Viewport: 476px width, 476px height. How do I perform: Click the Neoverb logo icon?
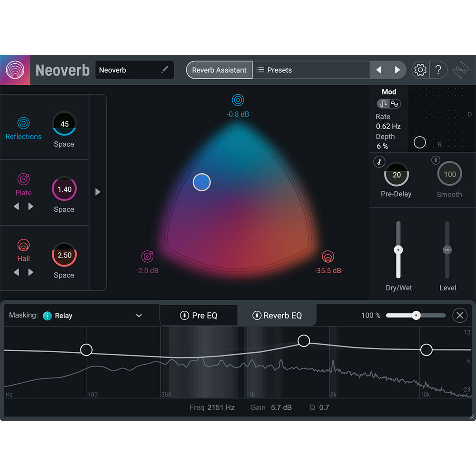15,69
